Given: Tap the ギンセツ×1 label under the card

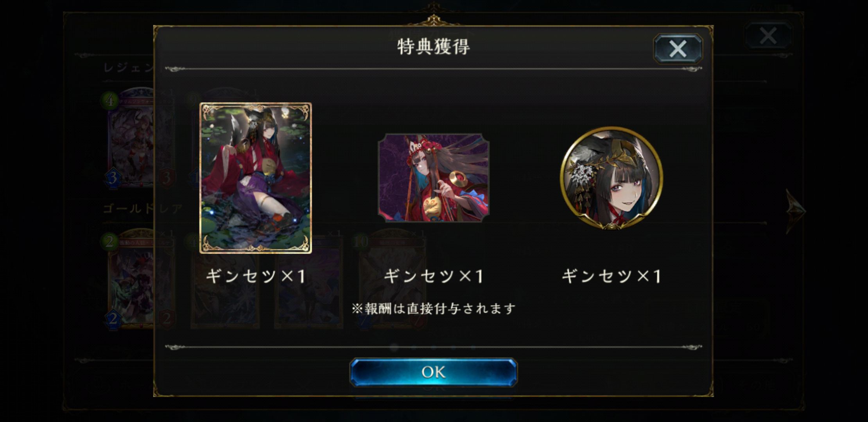Looking at the screenshot, I should point(256,276).
